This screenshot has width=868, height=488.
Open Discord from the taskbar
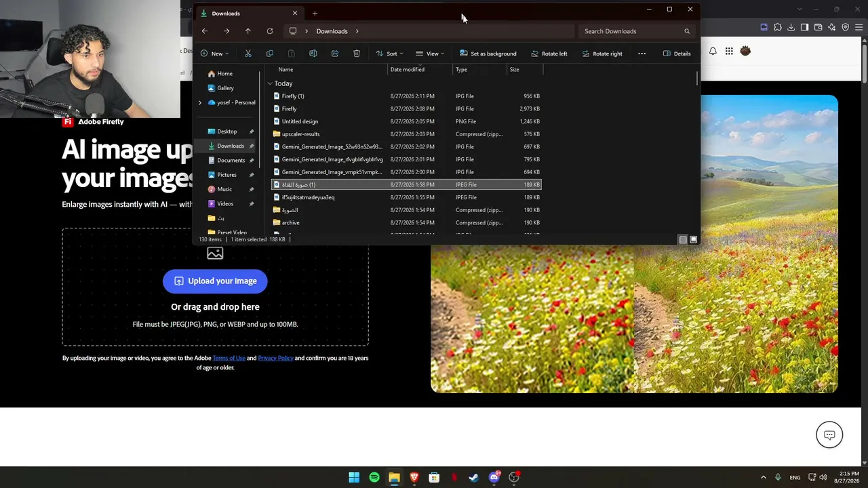(x=494, y=477)
